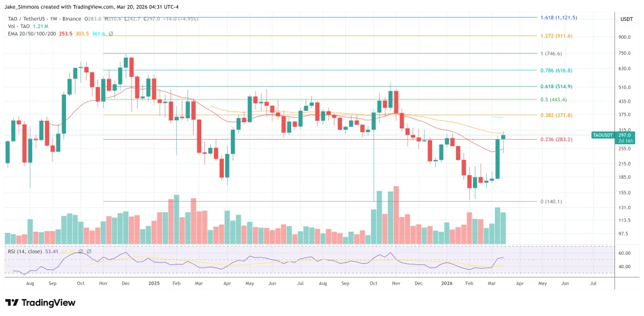Viewport: 644px width, 316px height.
Task: Select the RSI (14, close) indicator legend
Action: click(x=25, y=251)
